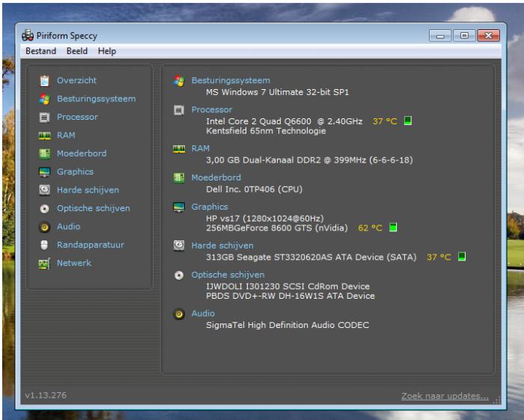Click text SigmaTel High Definition Audio CODEC
The width and height of the screenshot is (524, 420).
(287, 325)
